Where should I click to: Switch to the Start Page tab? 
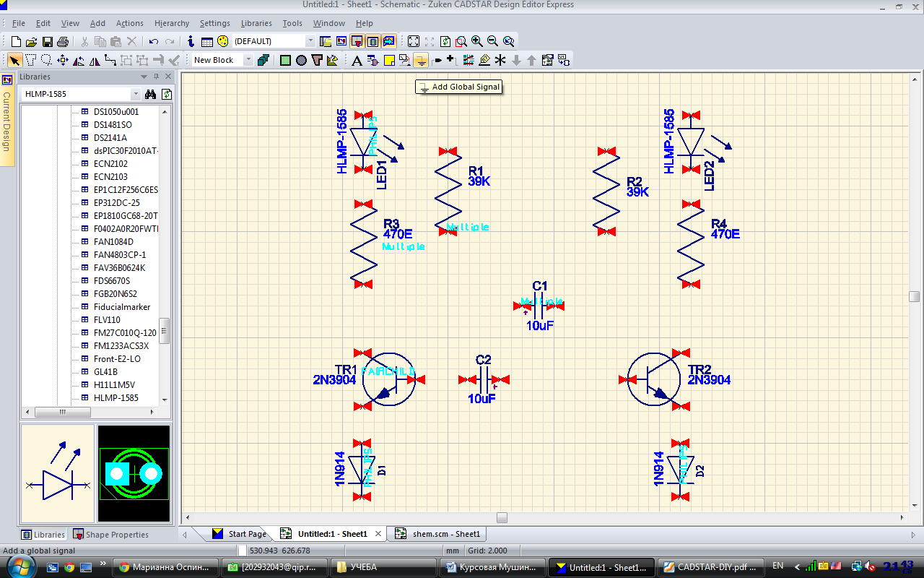(x=240, y=534)
